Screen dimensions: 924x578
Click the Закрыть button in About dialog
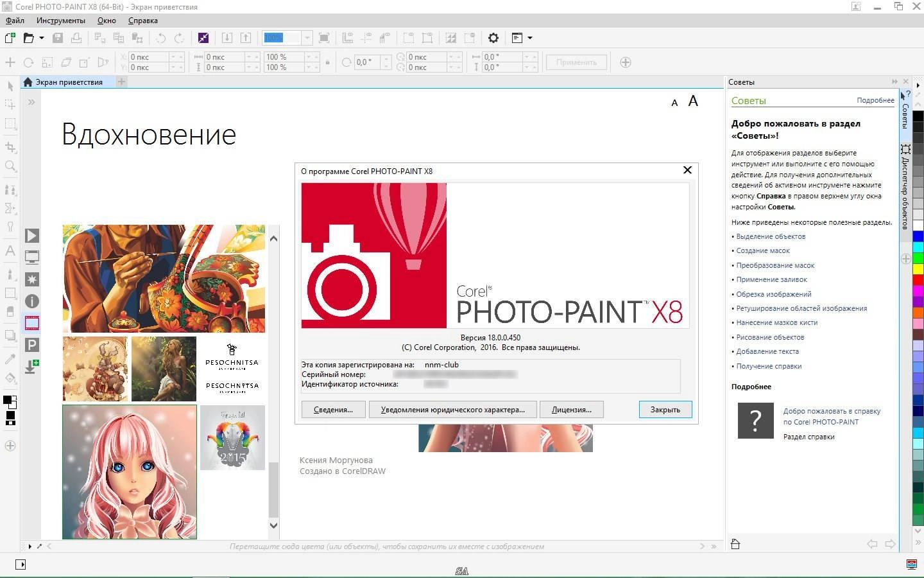pos(665,410)
